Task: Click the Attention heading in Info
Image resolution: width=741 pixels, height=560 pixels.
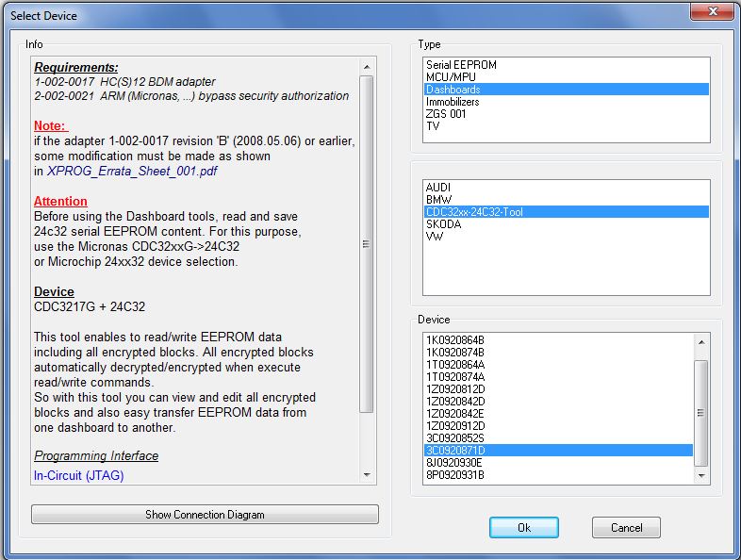Action: [x=60, y=201]
